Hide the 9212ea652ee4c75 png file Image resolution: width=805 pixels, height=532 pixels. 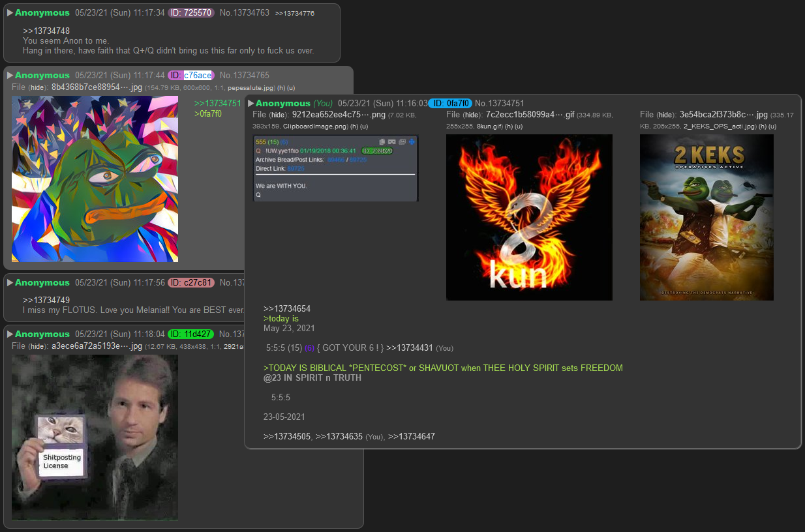(x=279, y=115)
